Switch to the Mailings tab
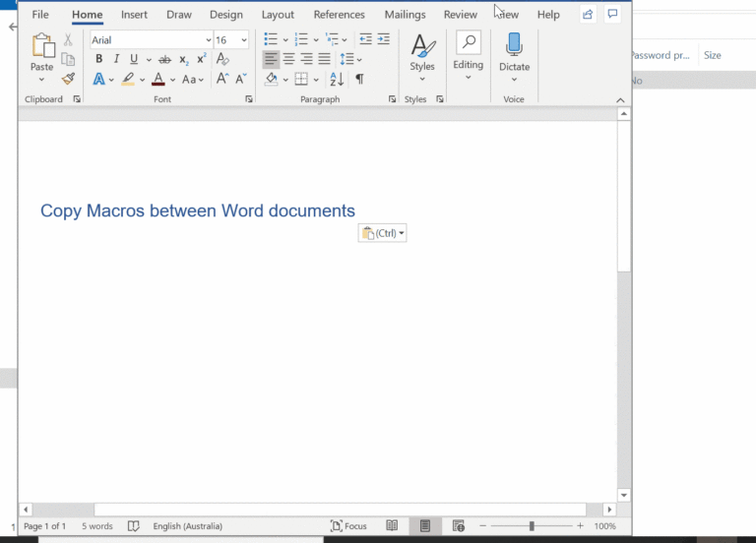This screenshot has width=756, height=543. (x=405, y=15)
